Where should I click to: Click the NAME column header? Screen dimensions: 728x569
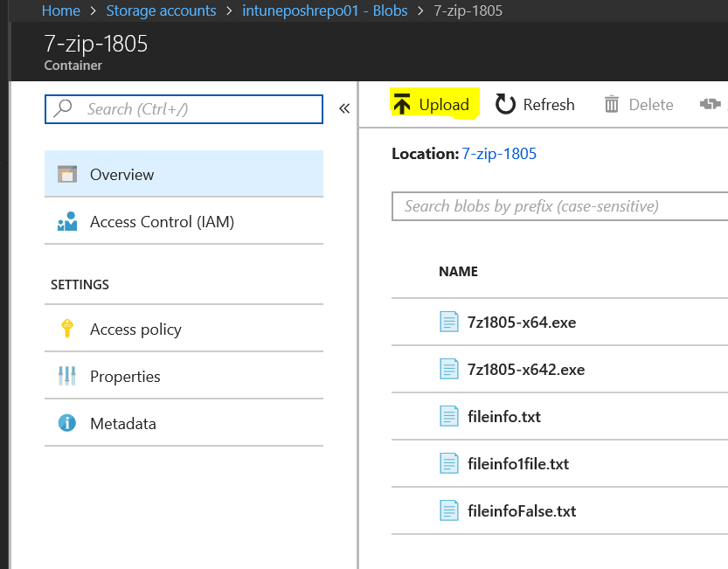(458, 271)
